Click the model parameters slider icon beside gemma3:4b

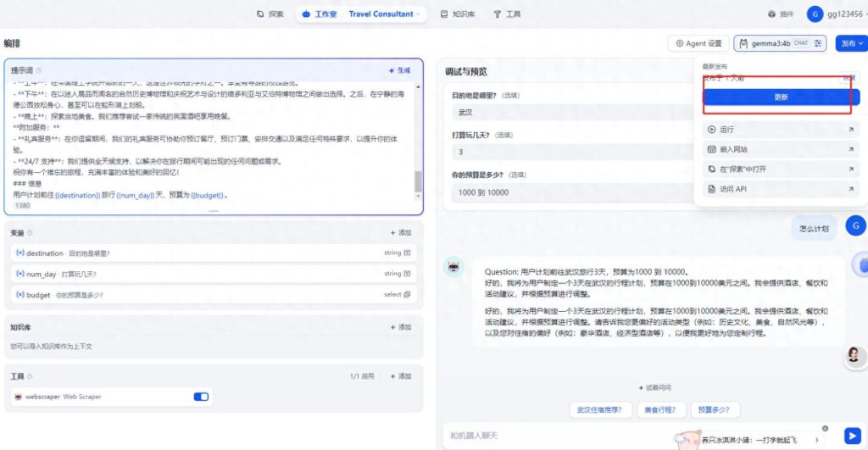[x=818, y=43]
